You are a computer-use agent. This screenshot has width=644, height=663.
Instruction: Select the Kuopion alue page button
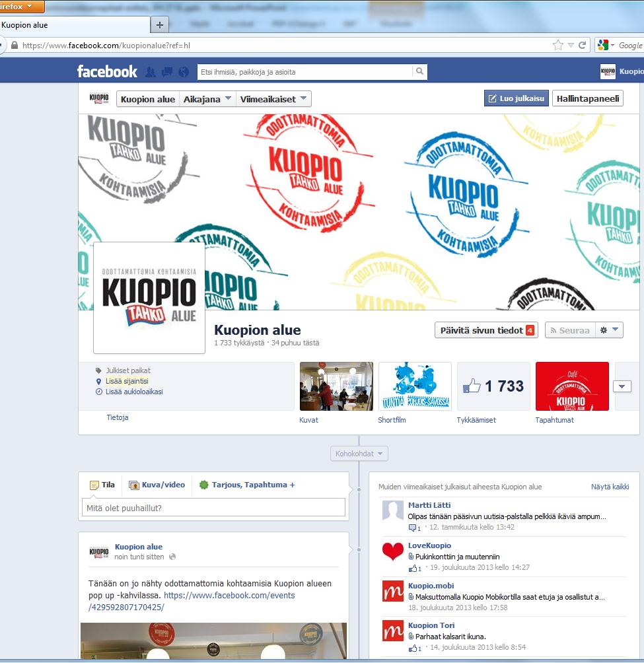(x=148, y=99)
